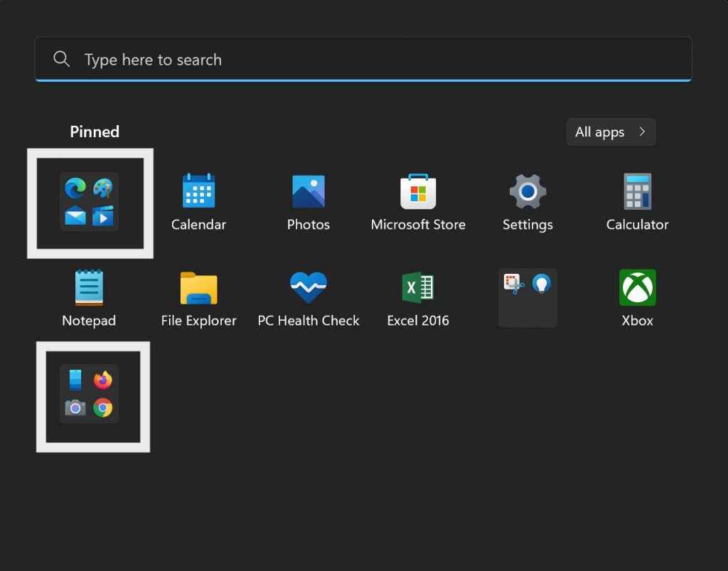Open the tile containing Snipping Tool
The width and height of the screenshot is (728, 571).
coord(528,297)
